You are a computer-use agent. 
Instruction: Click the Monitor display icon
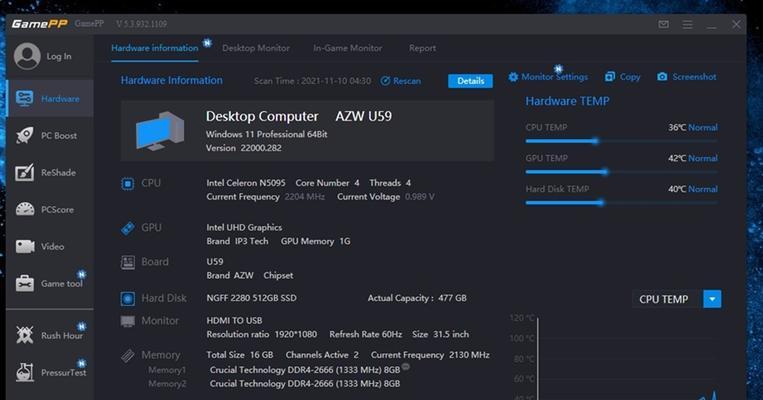point(127,321)
